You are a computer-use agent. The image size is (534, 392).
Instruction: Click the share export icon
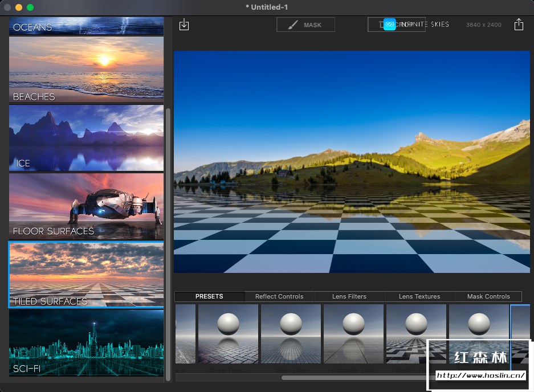[518, 24]
